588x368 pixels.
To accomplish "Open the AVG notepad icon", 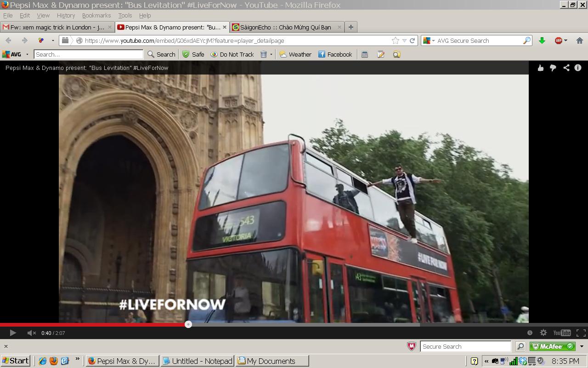I will click(x=381, y=54).
